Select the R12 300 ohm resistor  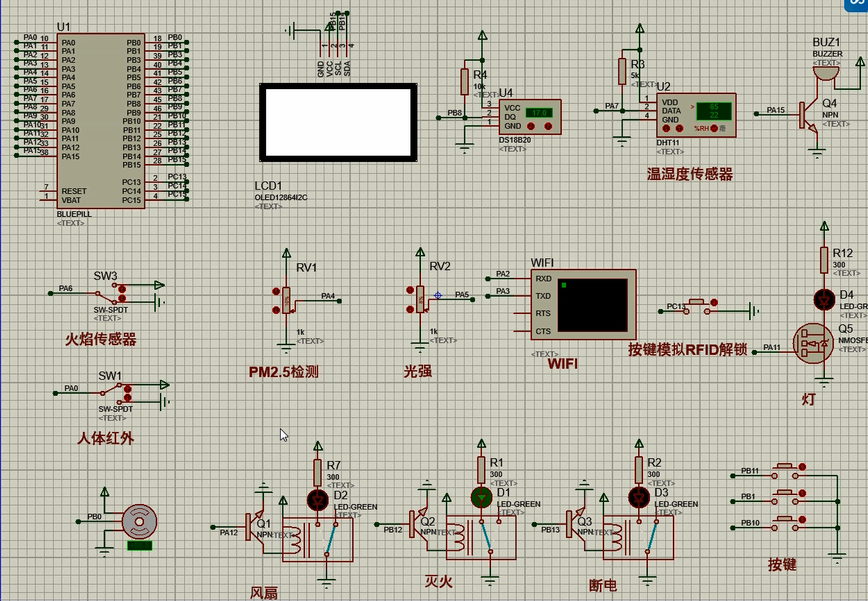pyautogui.click(x=824, y=260)
